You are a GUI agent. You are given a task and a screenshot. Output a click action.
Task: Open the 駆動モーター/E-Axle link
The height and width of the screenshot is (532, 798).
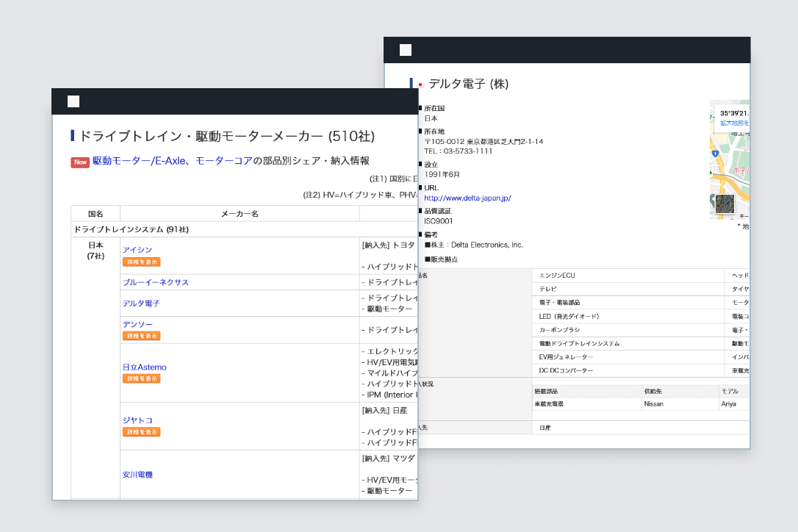click(139, 161)
